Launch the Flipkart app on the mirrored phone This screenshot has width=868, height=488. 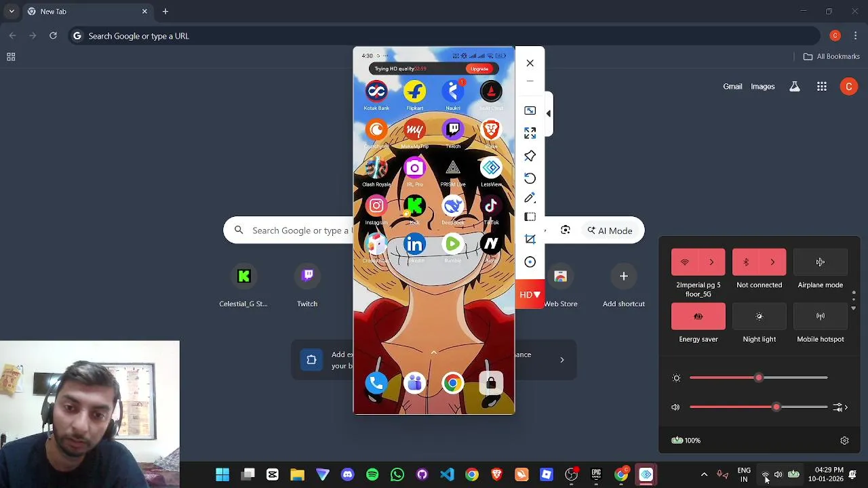click(414, 91)
